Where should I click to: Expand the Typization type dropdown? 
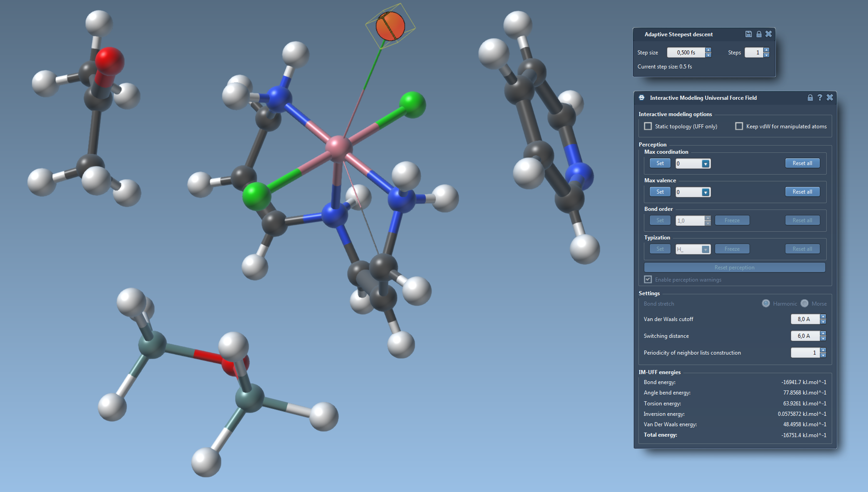tap(705, 249)
